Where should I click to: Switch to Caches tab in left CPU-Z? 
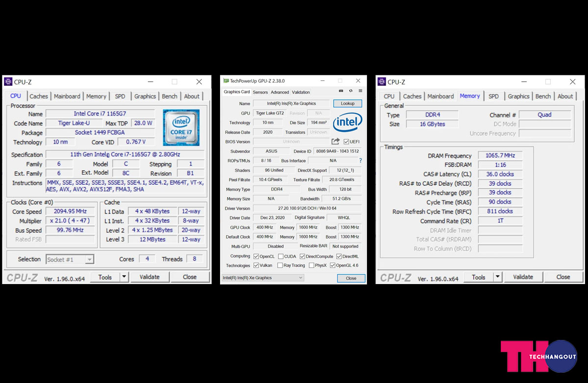pyautogui.click(x=39, y=96)
